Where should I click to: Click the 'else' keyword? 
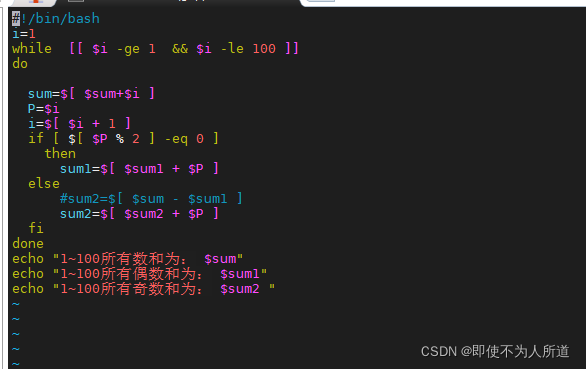[44, 184]
